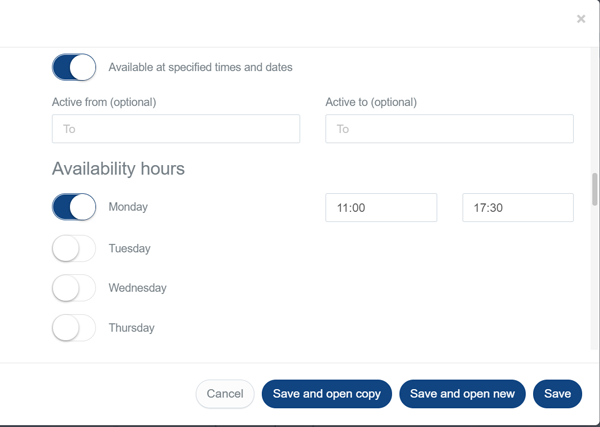This screenshot has width=600, height=427.
Task: Enable the Wednesday availability switch
Action: point(74,288)
